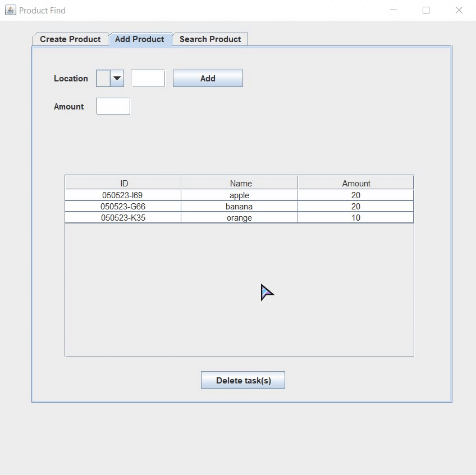This screenshot has height=475, width=476.
Task: Click the Add button
Action: coord(208,79)
